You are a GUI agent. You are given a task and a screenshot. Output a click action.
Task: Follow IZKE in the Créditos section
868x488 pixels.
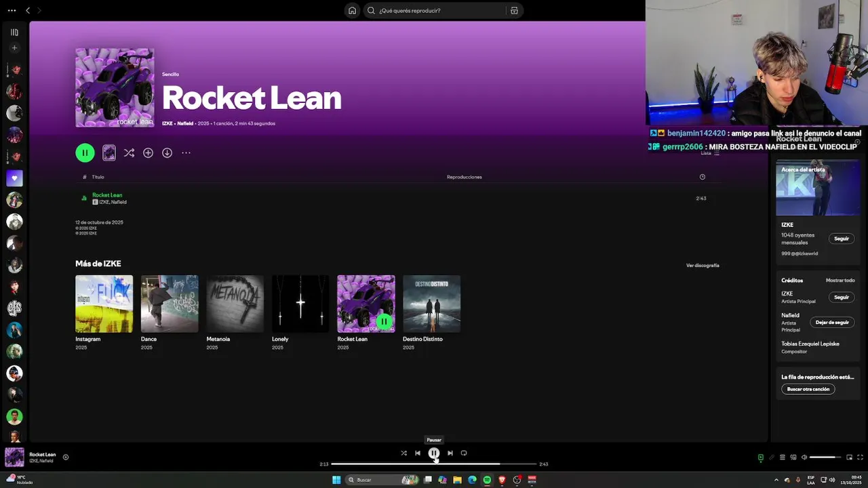tap(842, 297)
